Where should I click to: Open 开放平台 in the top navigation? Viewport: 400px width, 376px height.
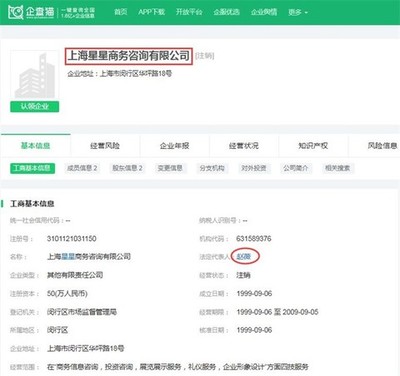[x=189, y=12]
